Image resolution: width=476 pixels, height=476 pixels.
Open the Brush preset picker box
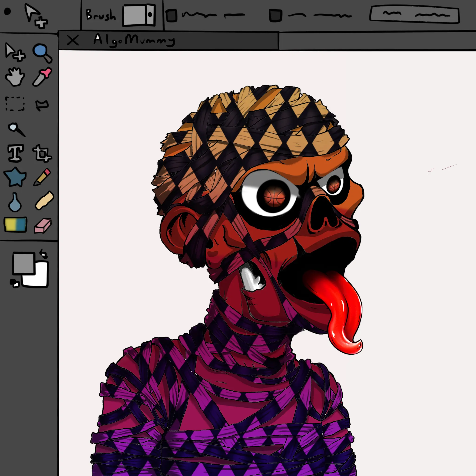coord(139,15)
